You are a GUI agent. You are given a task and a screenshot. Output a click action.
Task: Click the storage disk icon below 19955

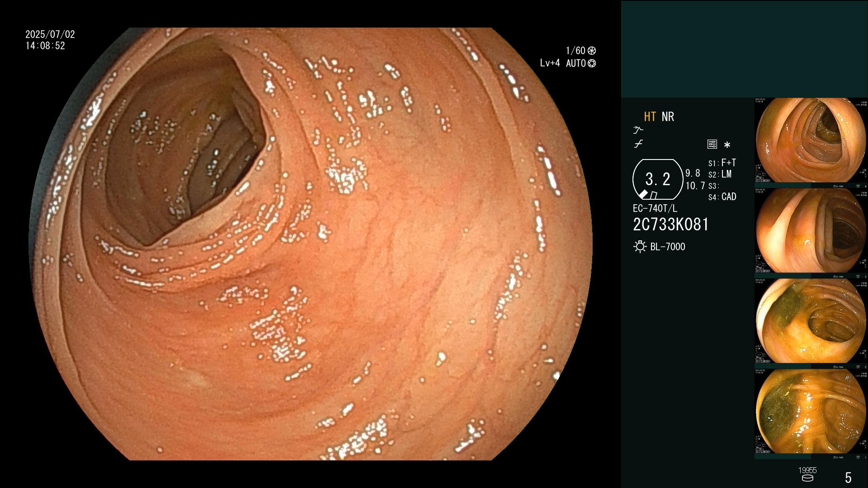(x=807, y=478)
